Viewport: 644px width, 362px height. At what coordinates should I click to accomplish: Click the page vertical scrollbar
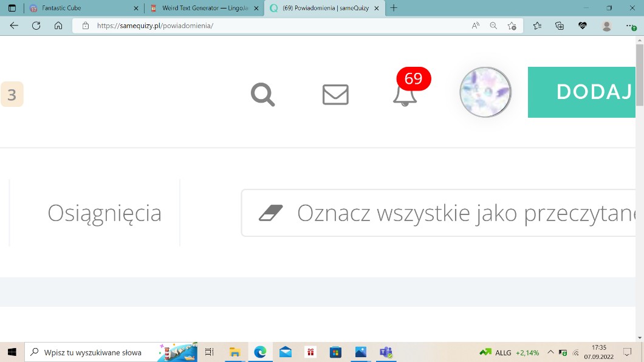coord(639,182)
